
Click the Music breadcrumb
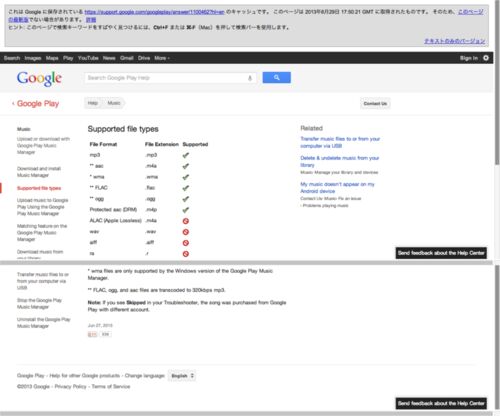[114, 103]
